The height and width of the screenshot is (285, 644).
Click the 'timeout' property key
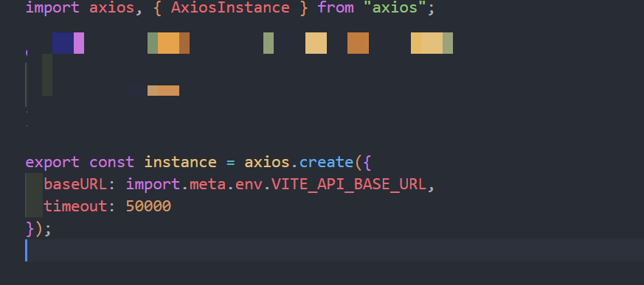point(75,206)
